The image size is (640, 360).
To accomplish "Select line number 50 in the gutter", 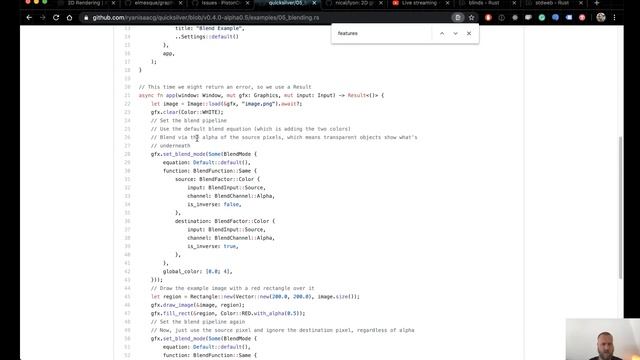I will click(127, 339).
